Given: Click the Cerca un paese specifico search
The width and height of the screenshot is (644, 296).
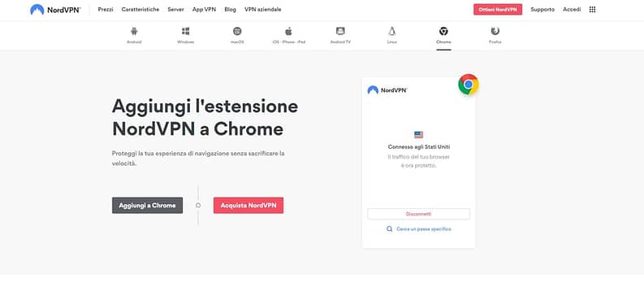Looking at the screenshot, I should 418,229.
